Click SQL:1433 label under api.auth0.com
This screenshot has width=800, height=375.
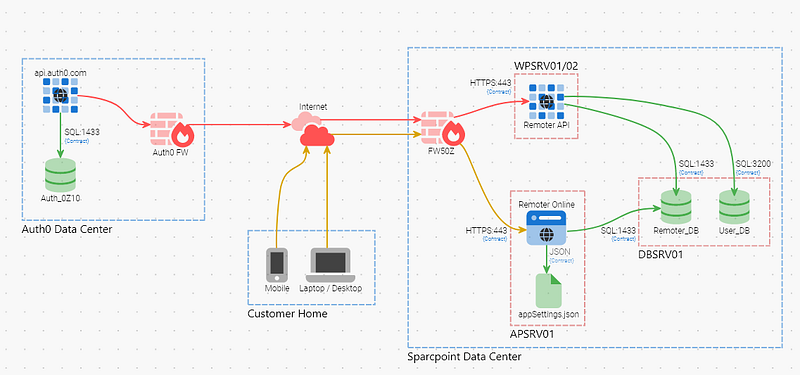[82, 132]
